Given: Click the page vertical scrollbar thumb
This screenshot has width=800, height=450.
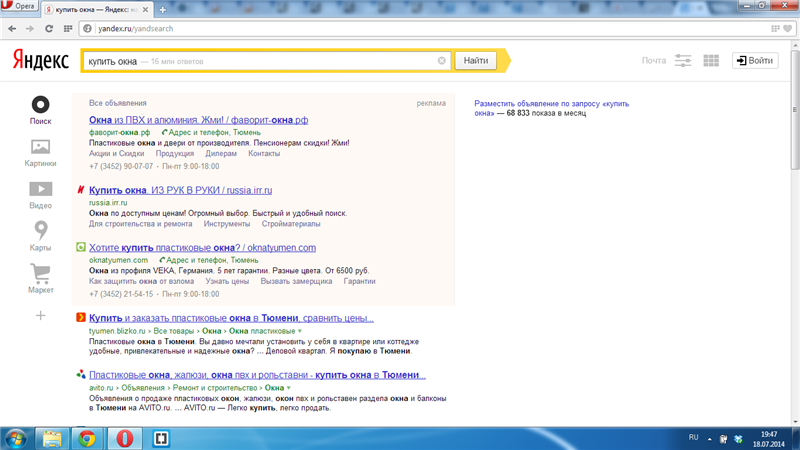Looking at the screenshot, I should [795, 110].
